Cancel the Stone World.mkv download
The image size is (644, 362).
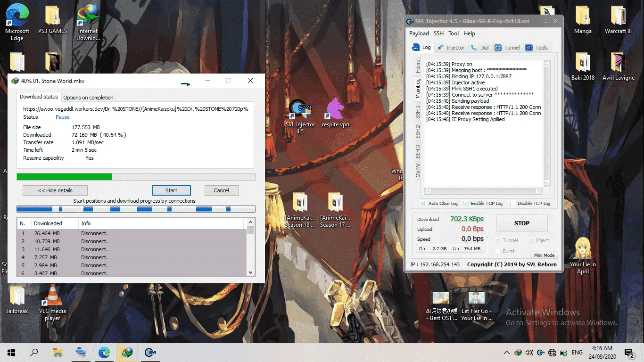tap(221, 190)
